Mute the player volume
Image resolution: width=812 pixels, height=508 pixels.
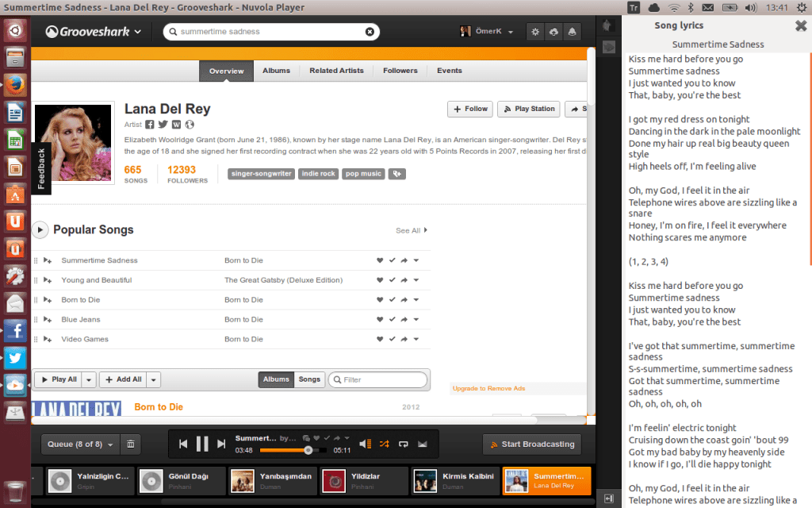click(365, 444)
